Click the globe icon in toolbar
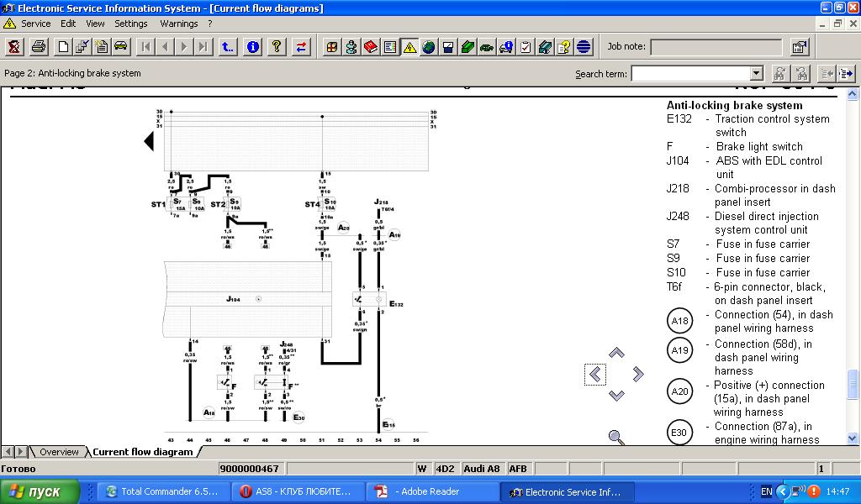861x504 pixels. coord(429,47)
